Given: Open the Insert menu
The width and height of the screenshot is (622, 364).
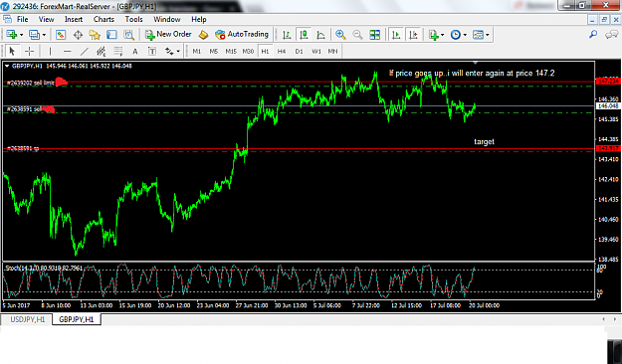Looking at the screenshot, I should pos(74,20).
